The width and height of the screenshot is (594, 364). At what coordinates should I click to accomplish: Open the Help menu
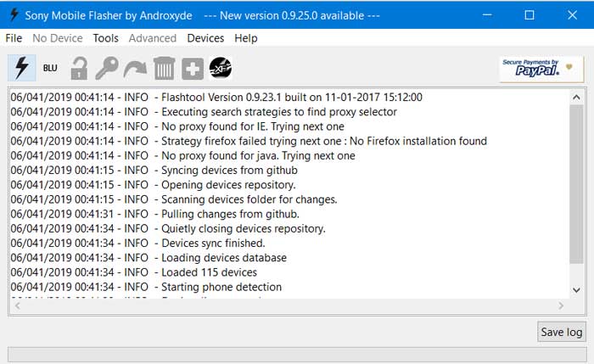[246, 38]
